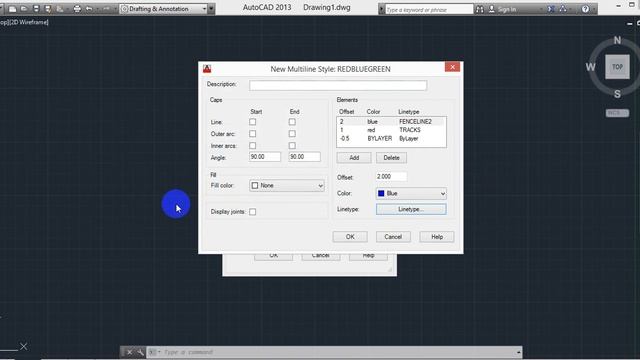Click Help in the New Multiline Style dialog
640x360 pixels.
[437, 237]
